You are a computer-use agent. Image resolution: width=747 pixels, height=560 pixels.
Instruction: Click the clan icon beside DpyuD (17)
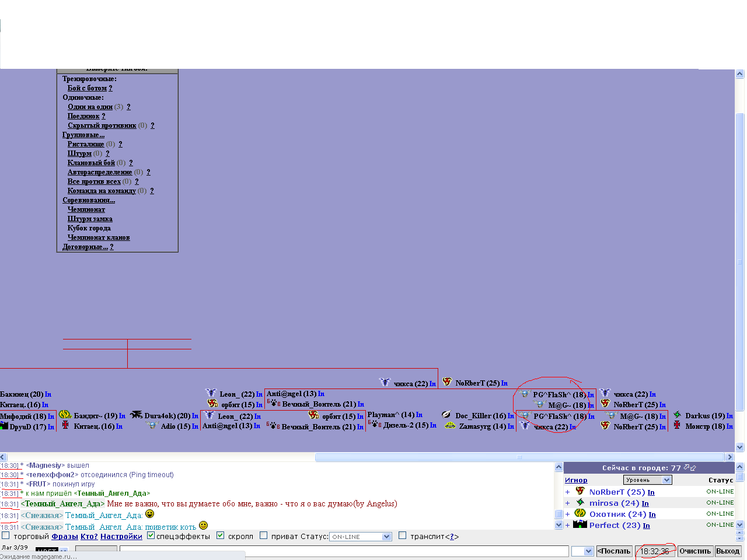pos(4,426)
